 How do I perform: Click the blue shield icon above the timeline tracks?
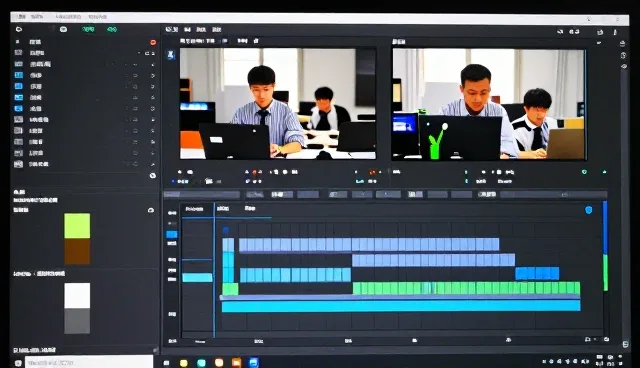(589, 210)
